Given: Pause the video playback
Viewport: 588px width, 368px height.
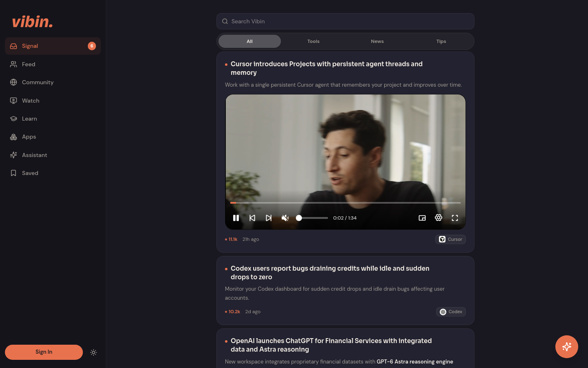Looking at the screenshot, I should tap(236, 218).
